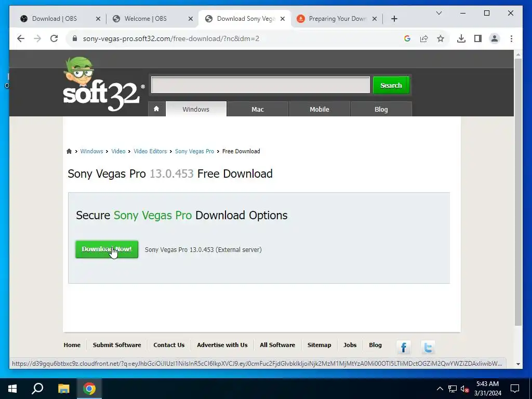Click the page vertical scrollbar
This screenshot has width=532, height=399.
click(x=518, y=192)
